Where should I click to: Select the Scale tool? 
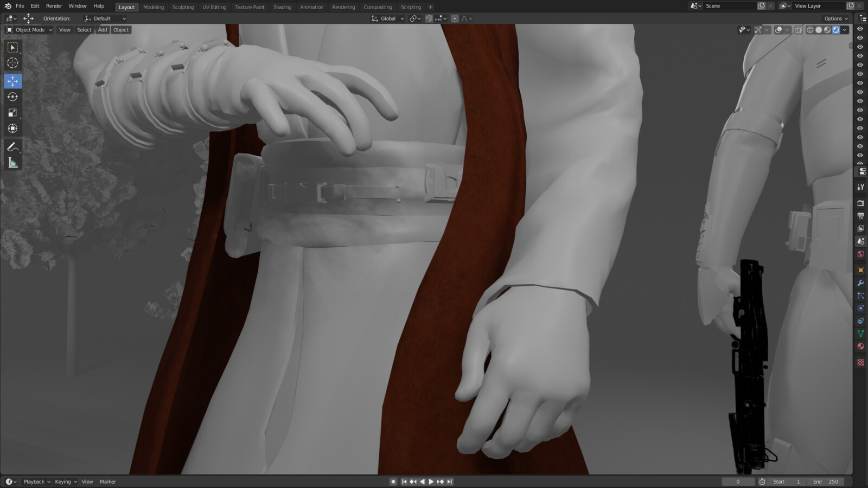(12, 113)
